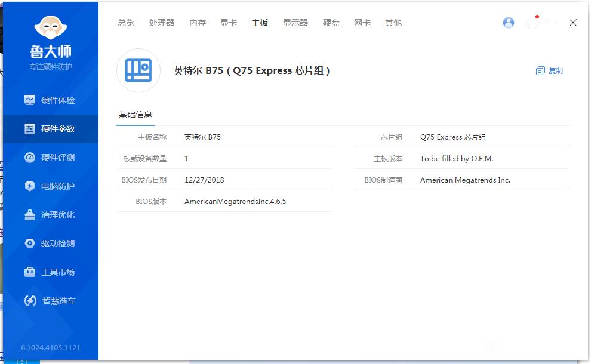Viewport: 591px width, 364px height.
Task: Click the 芯片组 label
Action: coord(391,137)
